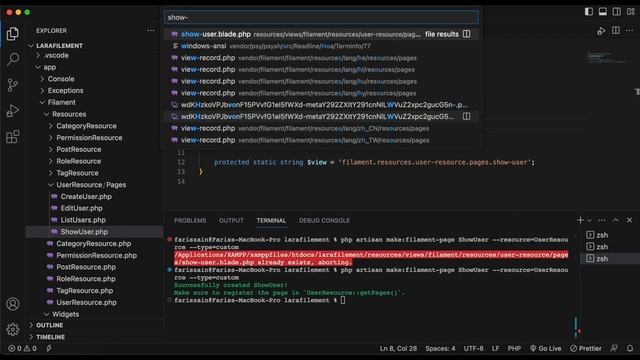Click the editor minimap

click(607, 58)
